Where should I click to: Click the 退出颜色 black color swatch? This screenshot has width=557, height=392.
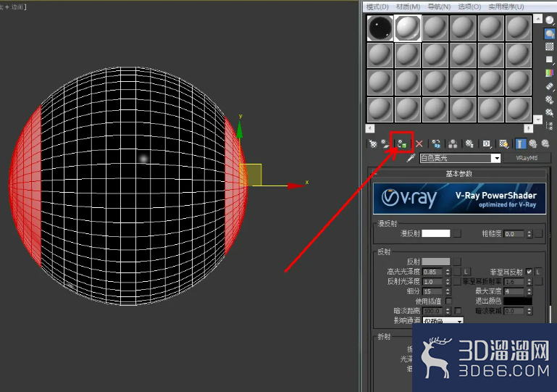click(518, 301)
